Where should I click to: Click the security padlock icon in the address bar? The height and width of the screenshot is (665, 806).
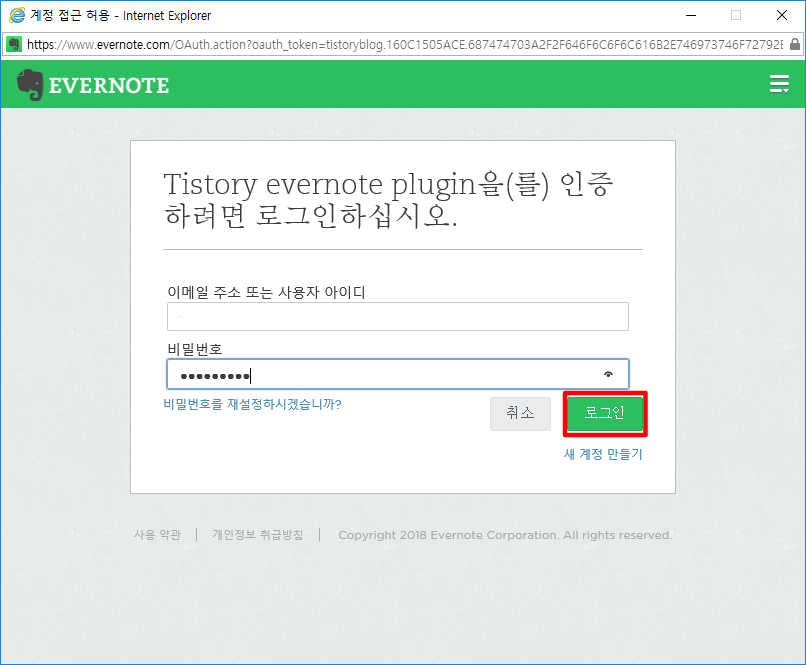click(x=795, y=44)
